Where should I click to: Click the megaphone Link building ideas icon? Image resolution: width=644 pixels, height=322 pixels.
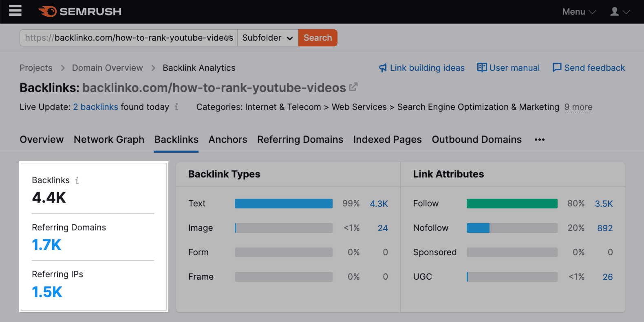tap(383, 68)
